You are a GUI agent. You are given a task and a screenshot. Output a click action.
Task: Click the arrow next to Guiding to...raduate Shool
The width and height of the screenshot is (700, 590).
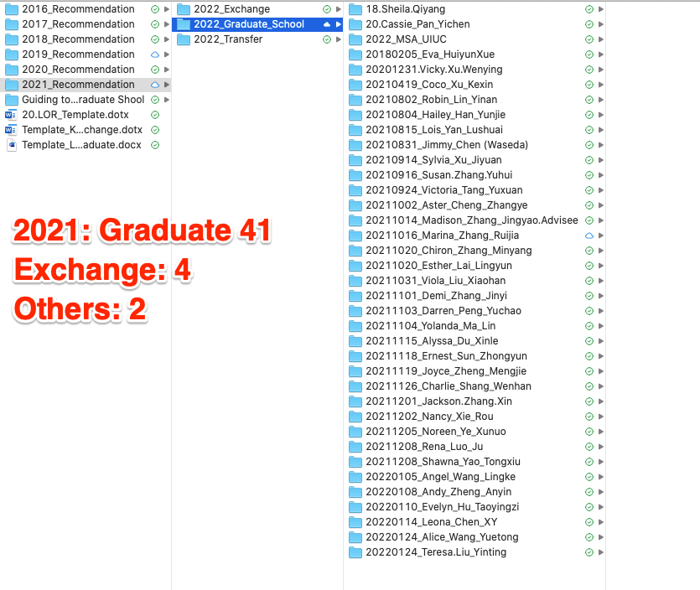(x=167, y=100)
